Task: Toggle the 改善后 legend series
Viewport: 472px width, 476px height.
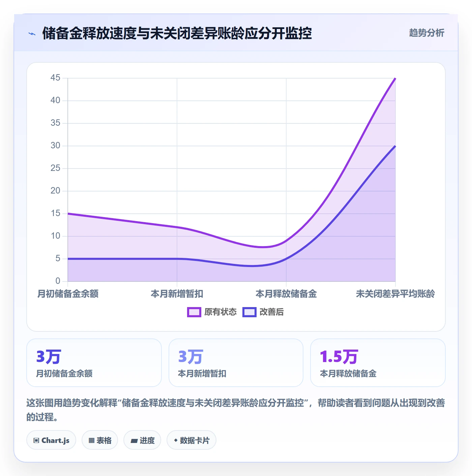Action: click(263, 312)
